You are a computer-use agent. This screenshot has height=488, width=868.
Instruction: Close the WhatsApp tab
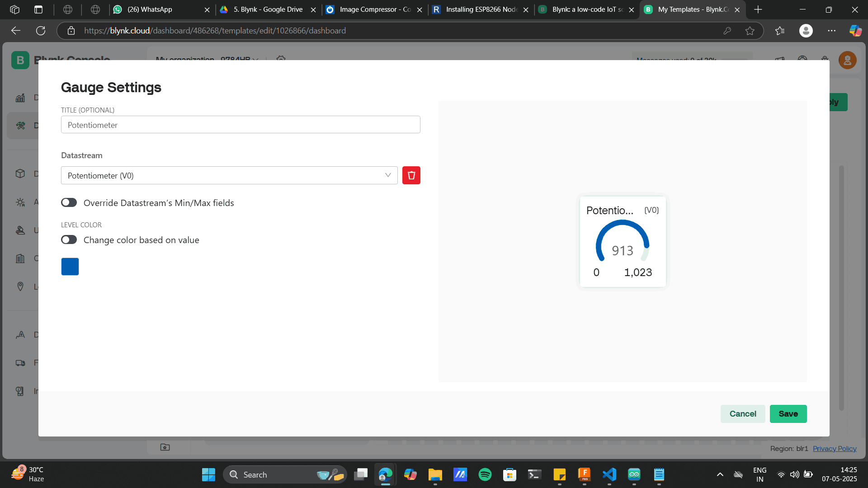(207, 9)
